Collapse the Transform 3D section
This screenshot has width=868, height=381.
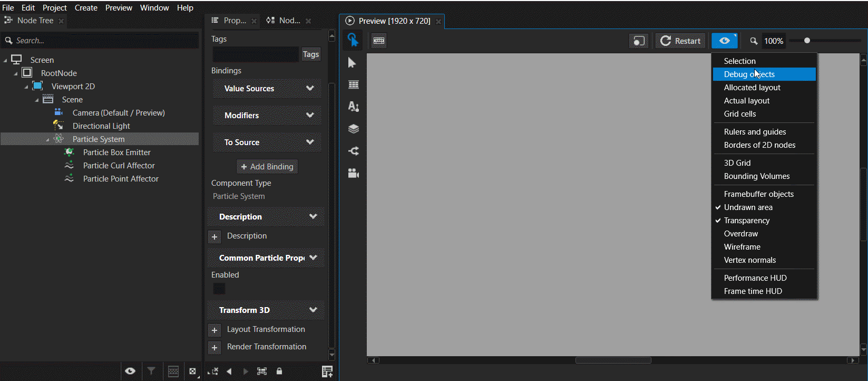[313, 310]
